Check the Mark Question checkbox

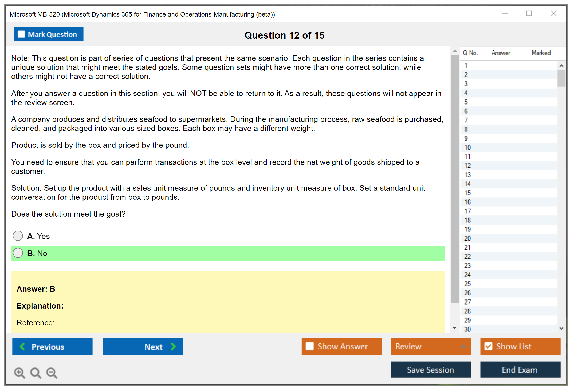click(x=21, y=34)
